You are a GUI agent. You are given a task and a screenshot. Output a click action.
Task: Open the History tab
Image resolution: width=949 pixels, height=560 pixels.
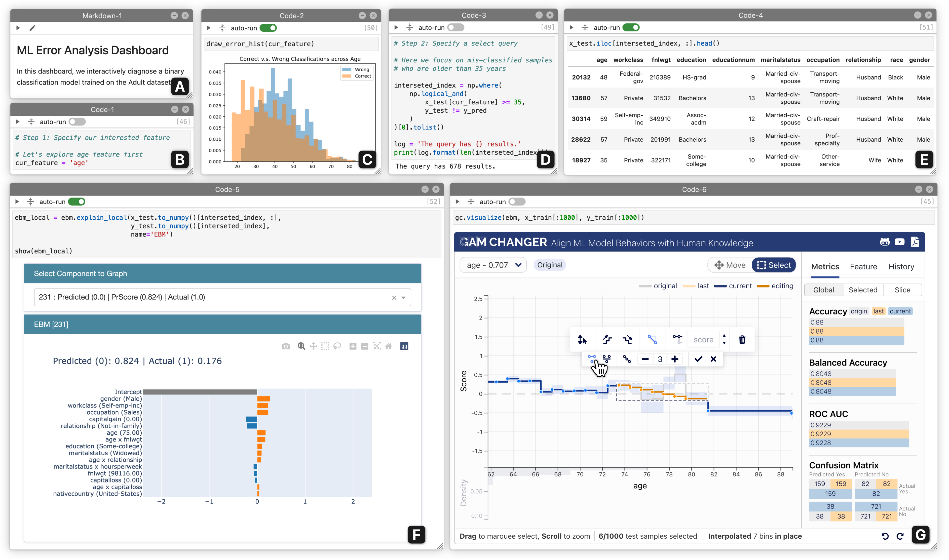tap(901, 267)
